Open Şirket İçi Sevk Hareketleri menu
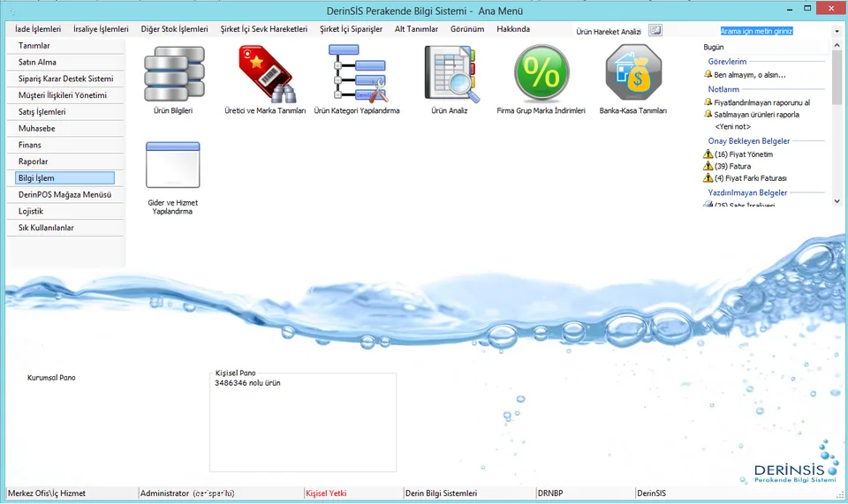Image resolution: width=848 pixels, height=504 pixels. point(263,29)
